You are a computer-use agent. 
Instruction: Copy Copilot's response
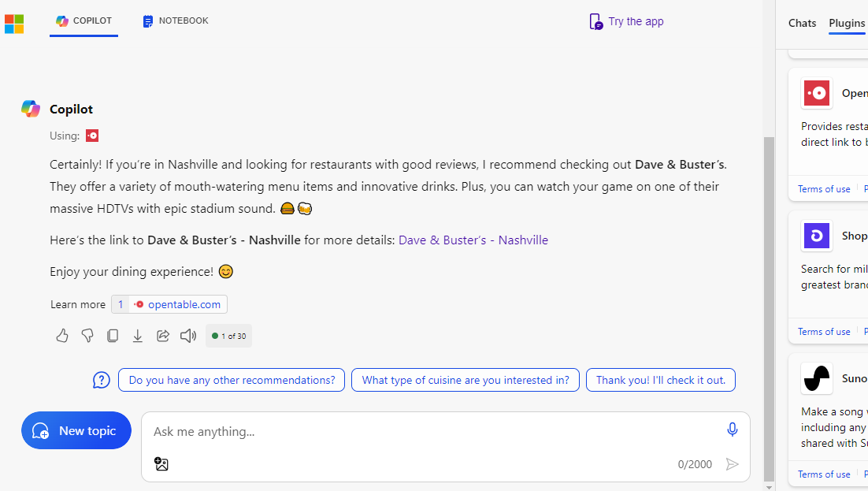[x=113, y=336]
